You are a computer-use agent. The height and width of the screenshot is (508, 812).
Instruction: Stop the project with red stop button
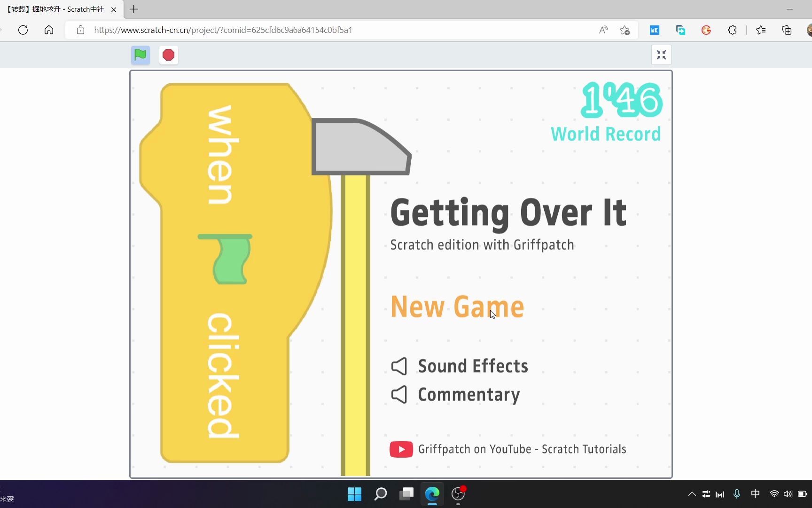pos(168,55)
